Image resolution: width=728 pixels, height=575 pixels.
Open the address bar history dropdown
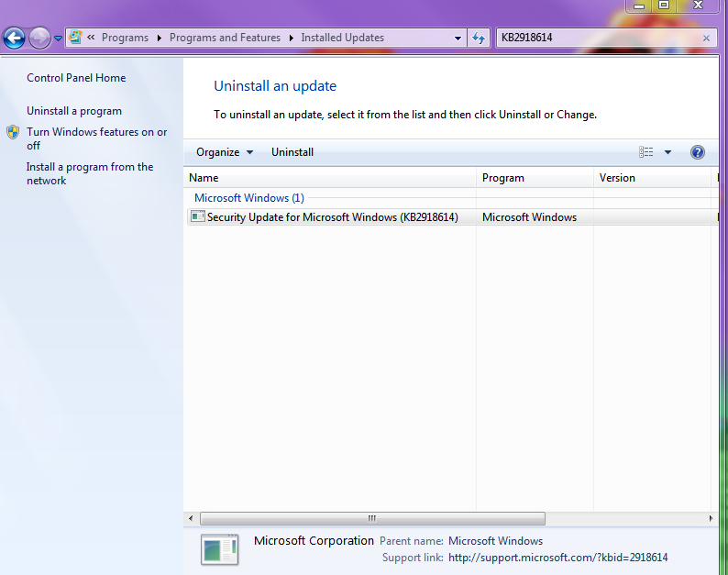458,39
